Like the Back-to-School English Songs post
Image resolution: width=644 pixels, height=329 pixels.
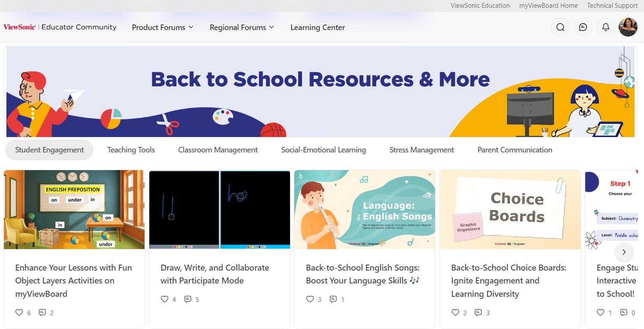(x=310, y=299)
